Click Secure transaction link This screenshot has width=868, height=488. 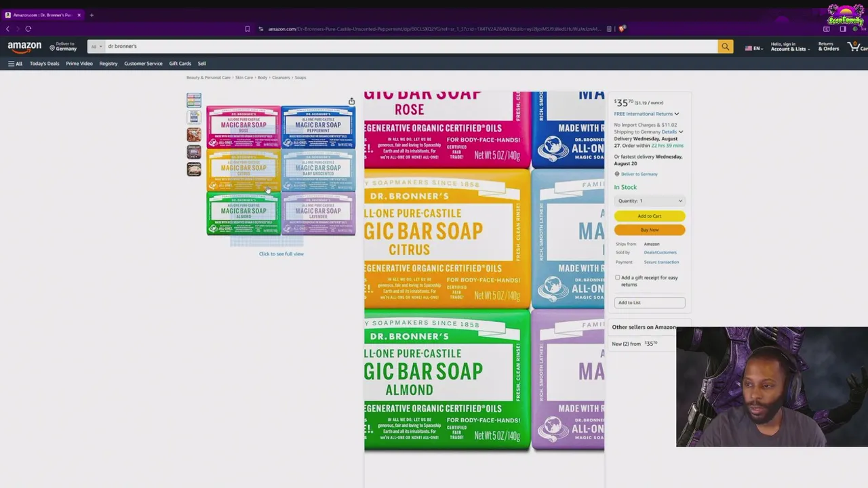(x=661, y=262)
